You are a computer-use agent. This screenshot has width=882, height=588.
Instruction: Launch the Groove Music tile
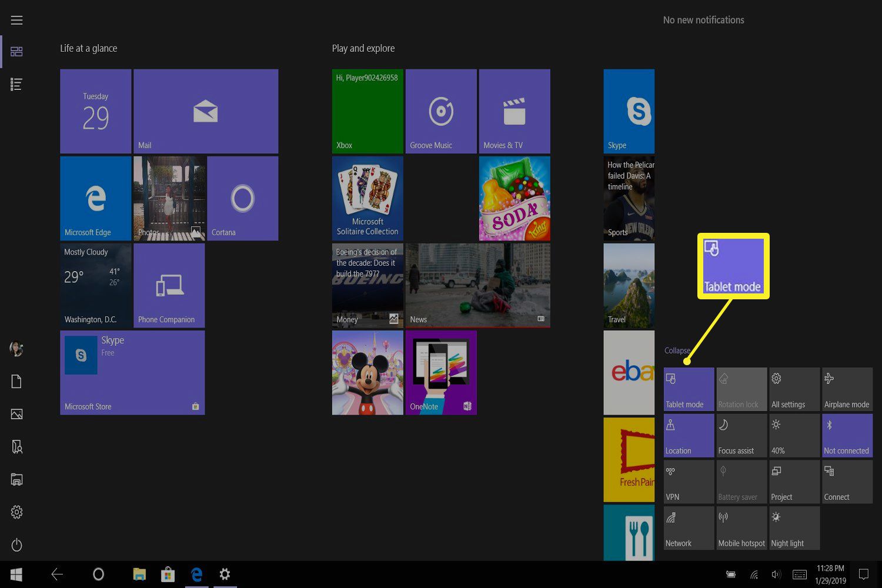click(441, 111)
